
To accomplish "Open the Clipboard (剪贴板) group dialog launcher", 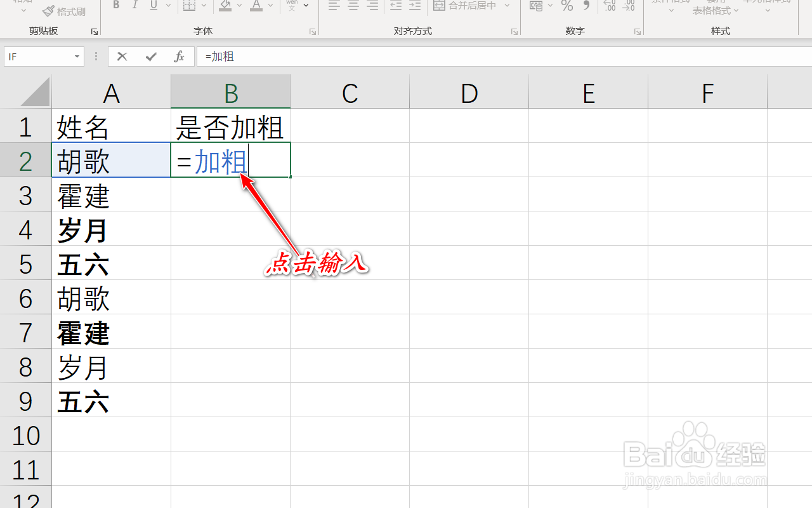I will (95, 31).
